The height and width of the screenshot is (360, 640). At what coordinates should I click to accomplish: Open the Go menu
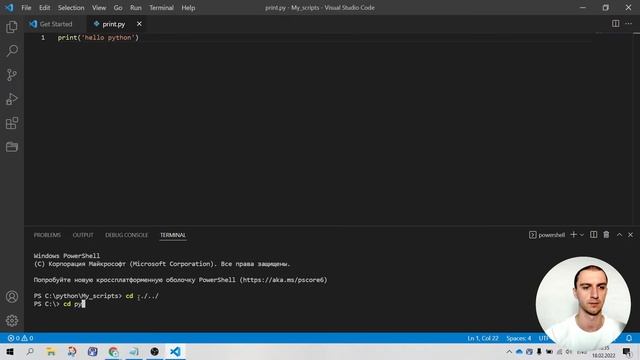(118, 8)
